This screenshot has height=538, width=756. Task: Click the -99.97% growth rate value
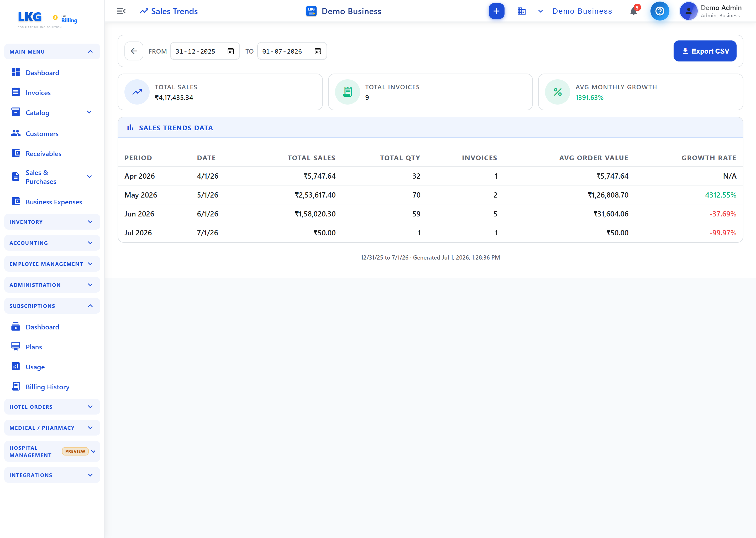[723, 232]
